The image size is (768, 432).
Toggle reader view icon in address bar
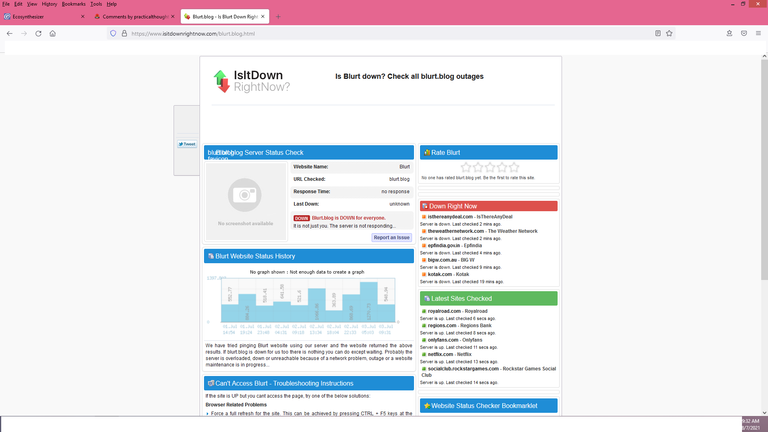[658, 33]
